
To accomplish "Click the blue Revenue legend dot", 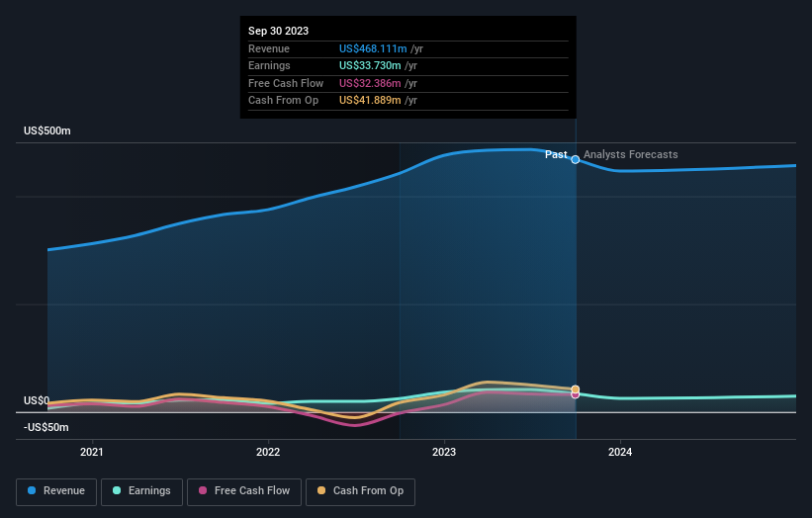I will [x=32, y=490].
